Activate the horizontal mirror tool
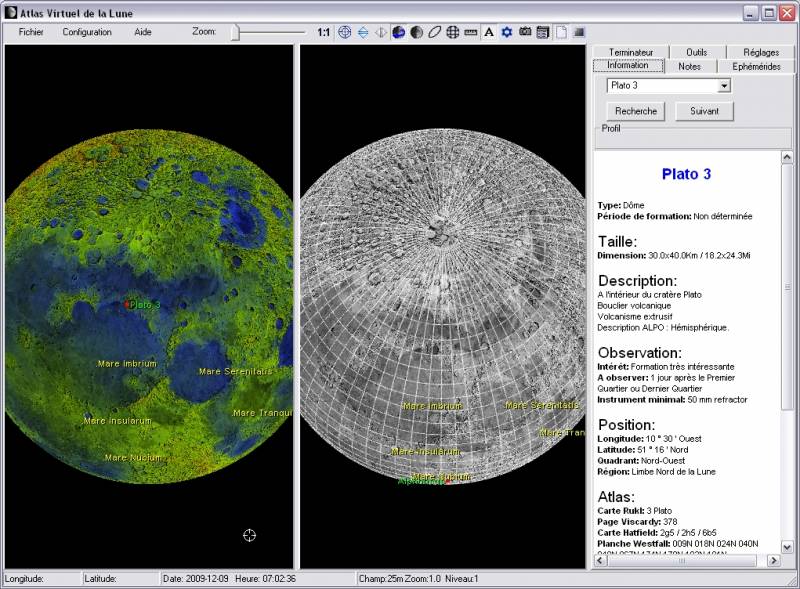The width and height of the screenshot is (800, 589). (x=379, y=32)
